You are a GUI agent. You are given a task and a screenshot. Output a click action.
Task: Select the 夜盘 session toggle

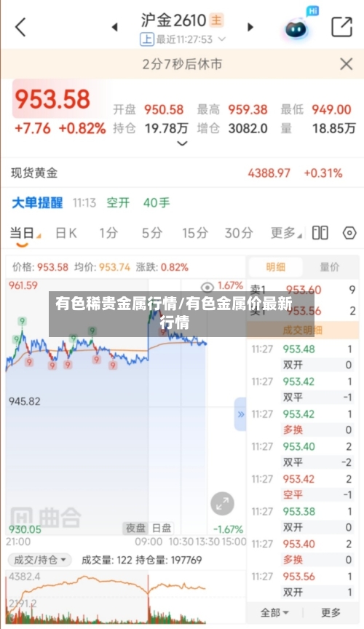[135, 528]
